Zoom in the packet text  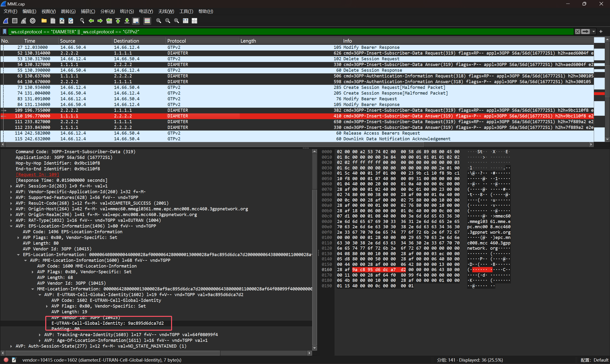pos(159,21)
